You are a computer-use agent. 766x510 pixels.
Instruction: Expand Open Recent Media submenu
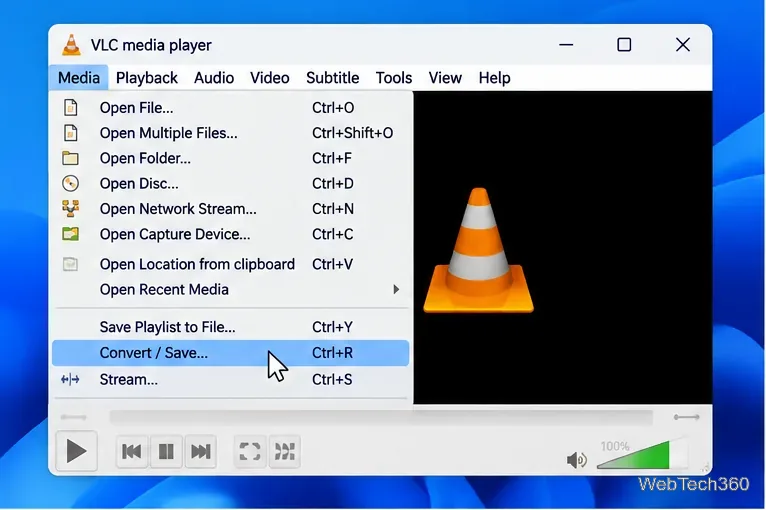click(231, 290)
